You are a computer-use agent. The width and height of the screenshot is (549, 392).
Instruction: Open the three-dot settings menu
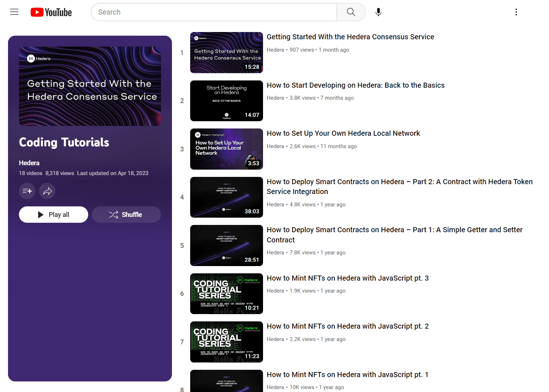516,12
